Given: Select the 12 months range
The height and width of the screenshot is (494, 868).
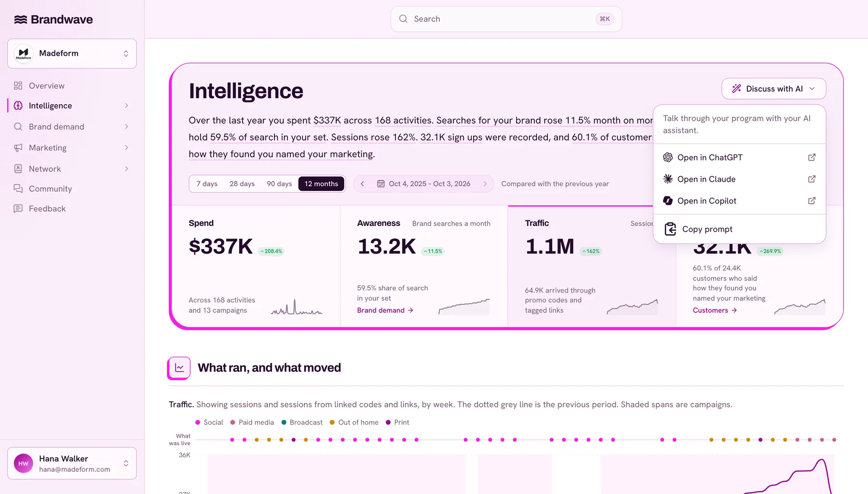Looking at the screenshot, I should click(x=321, y=184).
